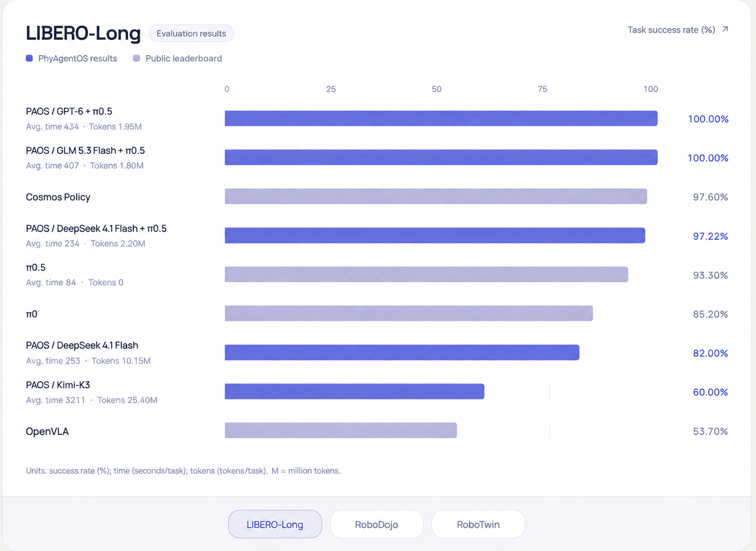Screen dimensions: 756x551
Task: Click the 50 axis tick label
Action: (436, 89)
